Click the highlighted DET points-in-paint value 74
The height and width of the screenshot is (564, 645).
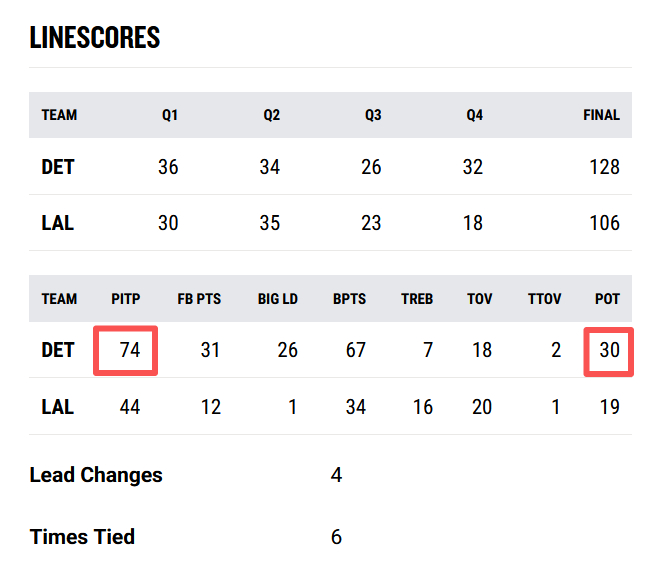[125, 350]
